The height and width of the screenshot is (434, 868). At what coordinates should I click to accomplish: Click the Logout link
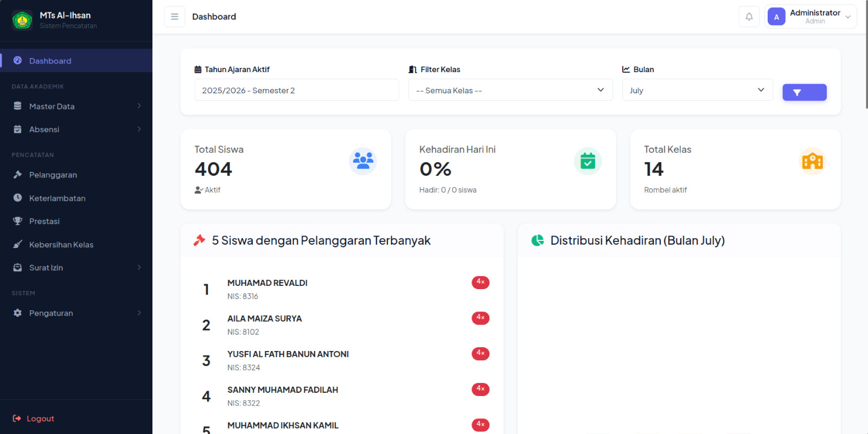[x=34, y=418]
